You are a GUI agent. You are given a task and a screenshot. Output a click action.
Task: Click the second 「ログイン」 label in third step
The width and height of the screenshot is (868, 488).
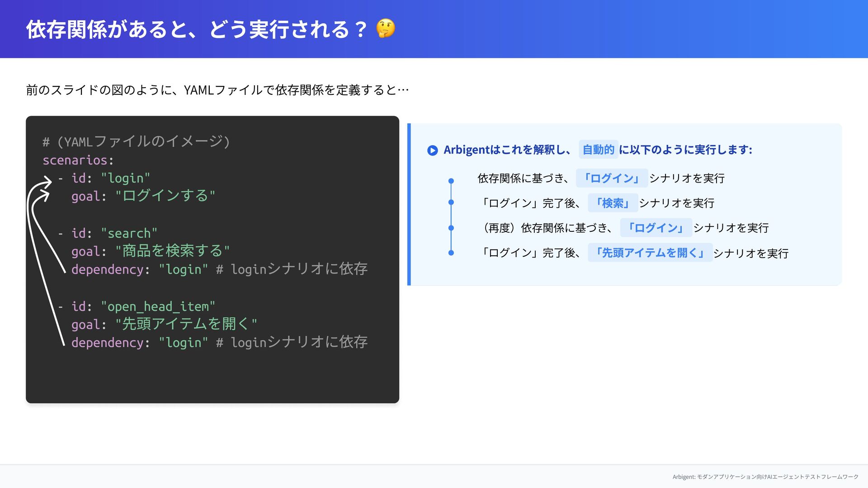pos(656,228)
